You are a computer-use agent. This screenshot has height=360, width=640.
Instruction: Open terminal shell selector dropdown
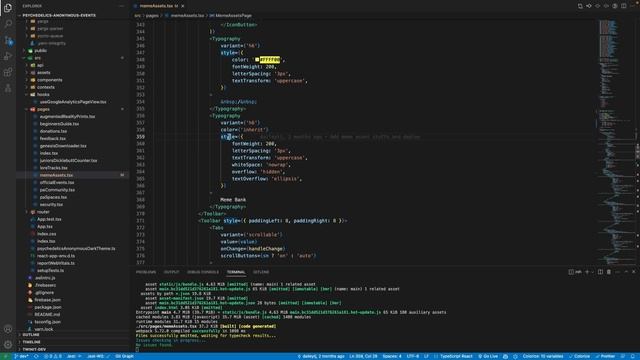[x=593, y=272]
